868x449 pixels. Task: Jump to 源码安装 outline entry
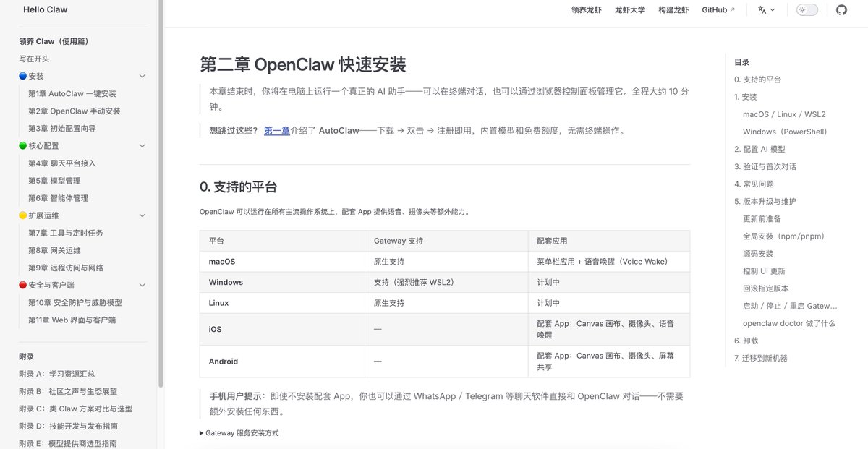758,254
